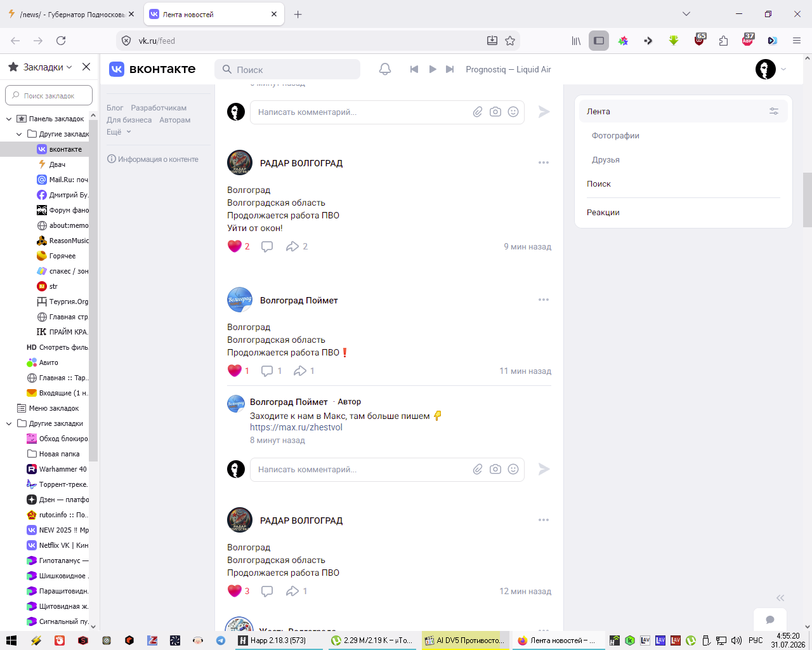
Task: Search bookmarks in the Поиск закладок field
Action: pos(49,95)
